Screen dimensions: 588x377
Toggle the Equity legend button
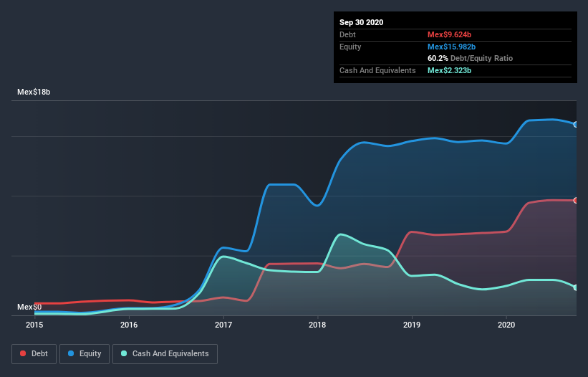tap(85, 354)
